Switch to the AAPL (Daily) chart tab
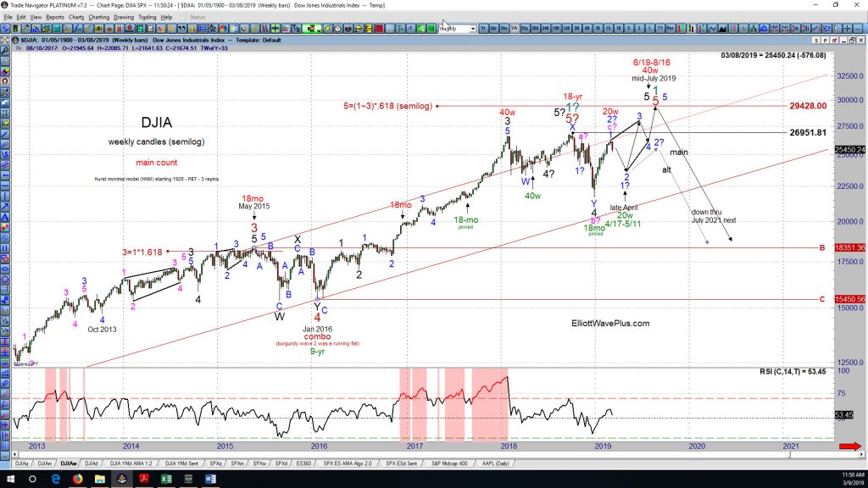The height and width of the screenshot is (488, 868). (495, 463)
